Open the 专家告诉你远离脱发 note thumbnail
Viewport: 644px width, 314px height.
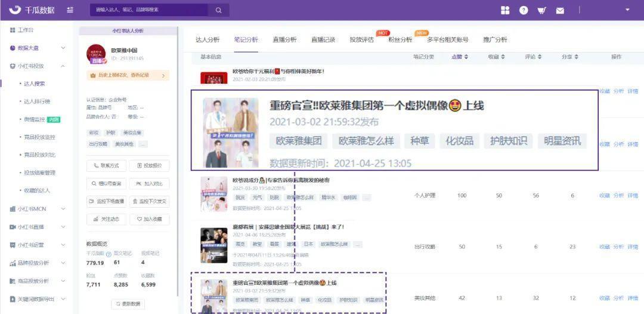[x=214, y=194]
